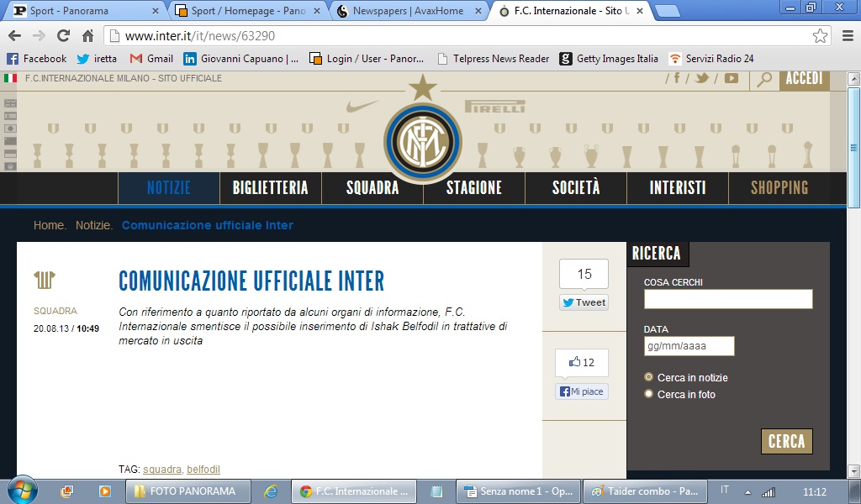Click the Italian flag language icon
The image size is (861, 504).
[10, 78]
